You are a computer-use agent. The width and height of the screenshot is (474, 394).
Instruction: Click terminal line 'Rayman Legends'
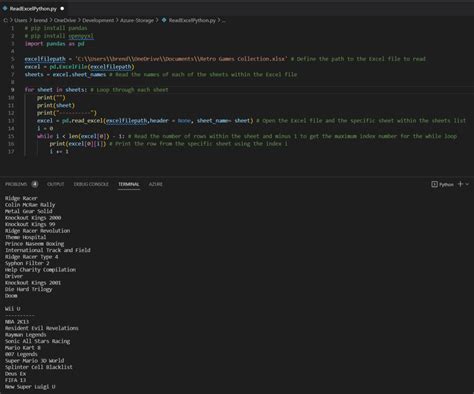coord(25,335)
